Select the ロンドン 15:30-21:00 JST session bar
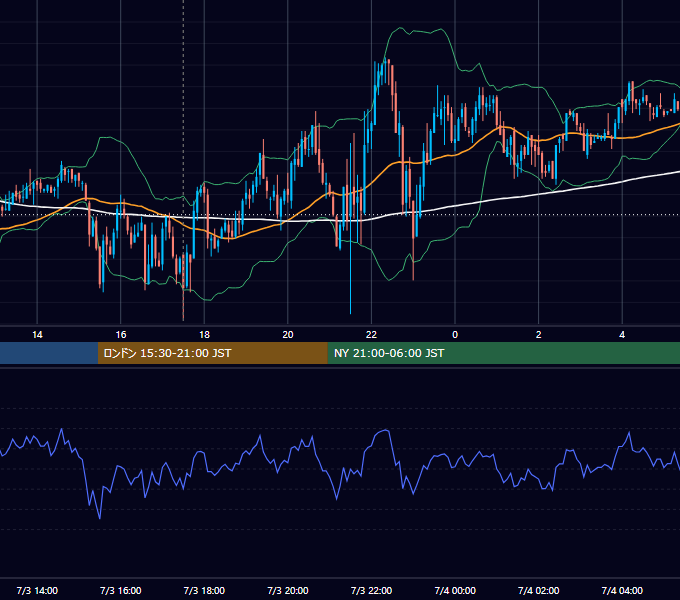Image resolution: width=680 pixels, height=600 pixels. click(x=212, y=353)
